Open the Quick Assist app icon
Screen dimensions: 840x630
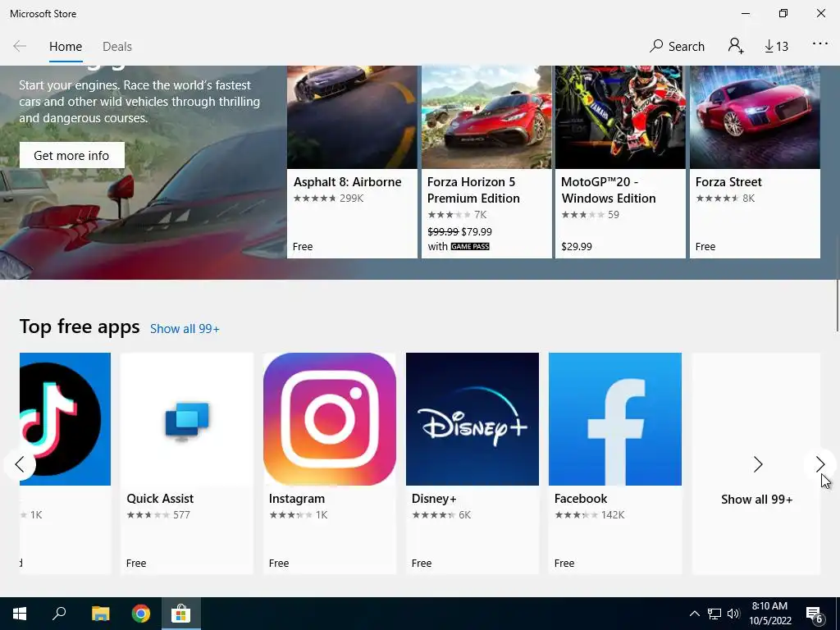point(186,419)
